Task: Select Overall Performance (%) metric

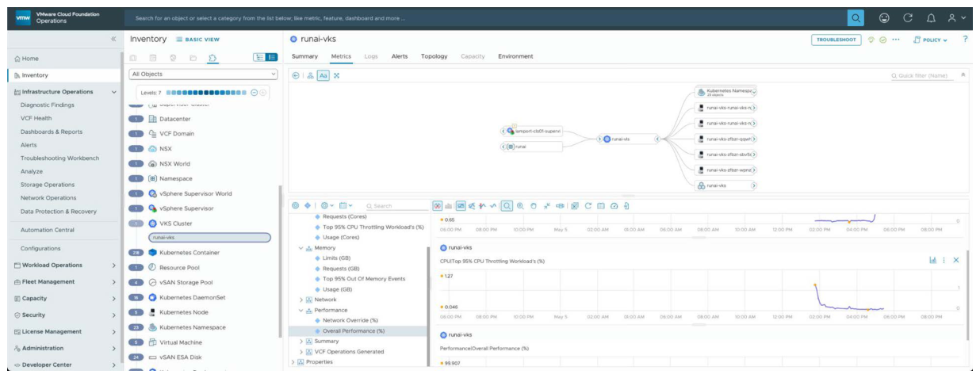Action: 354,331
